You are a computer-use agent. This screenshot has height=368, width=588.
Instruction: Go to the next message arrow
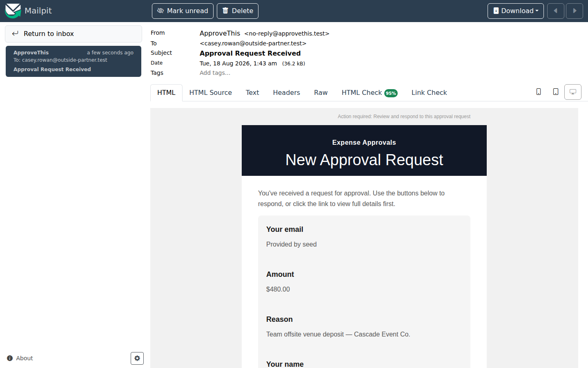575,11
